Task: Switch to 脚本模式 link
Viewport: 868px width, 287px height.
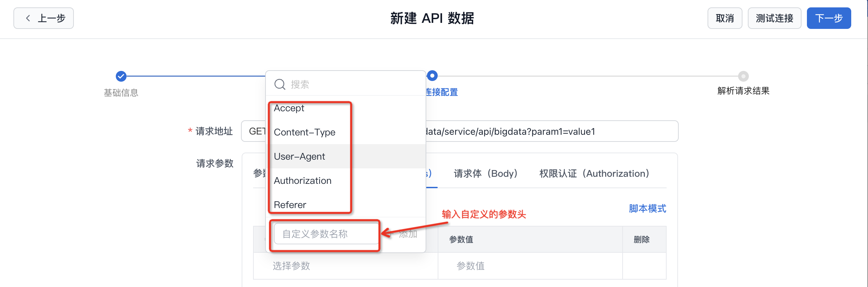Action: [647, 208]
